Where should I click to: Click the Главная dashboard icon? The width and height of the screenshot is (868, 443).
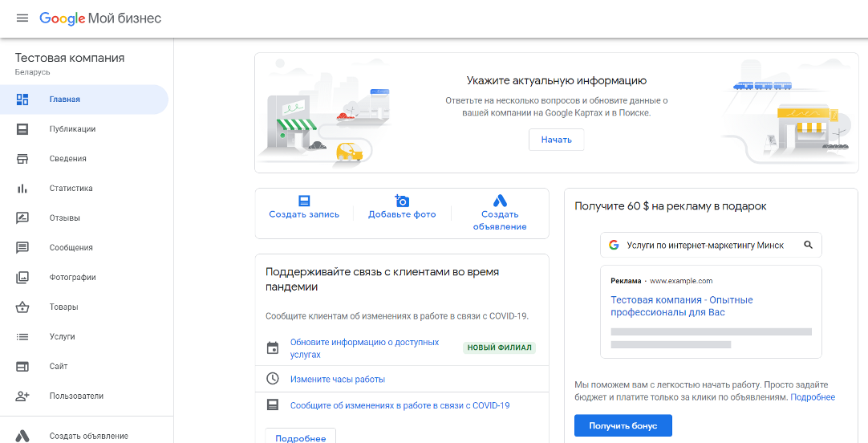click(x=22, y=100)
